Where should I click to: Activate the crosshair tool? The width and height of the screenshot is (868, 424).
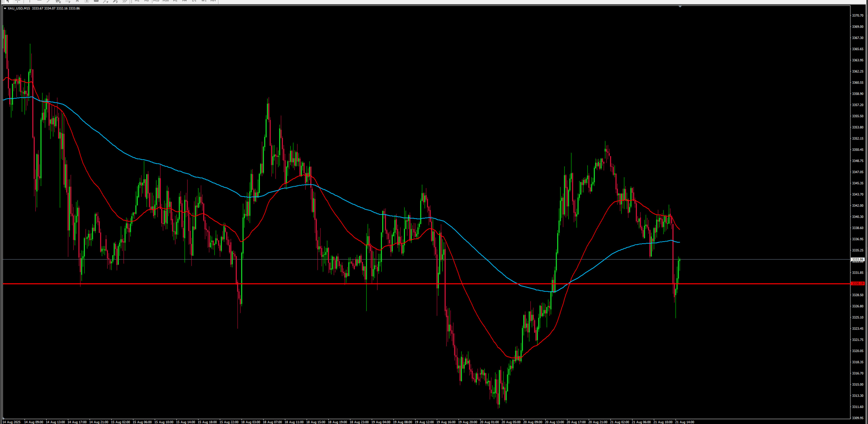(18, 1)
